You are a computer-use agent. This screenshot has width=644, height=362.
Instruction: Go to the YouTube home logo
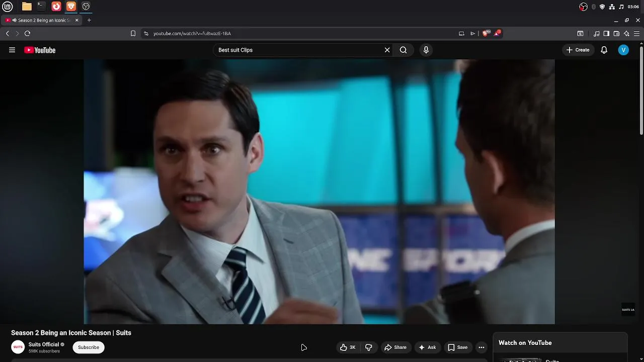pyautogui.click(x=40, y=50)
